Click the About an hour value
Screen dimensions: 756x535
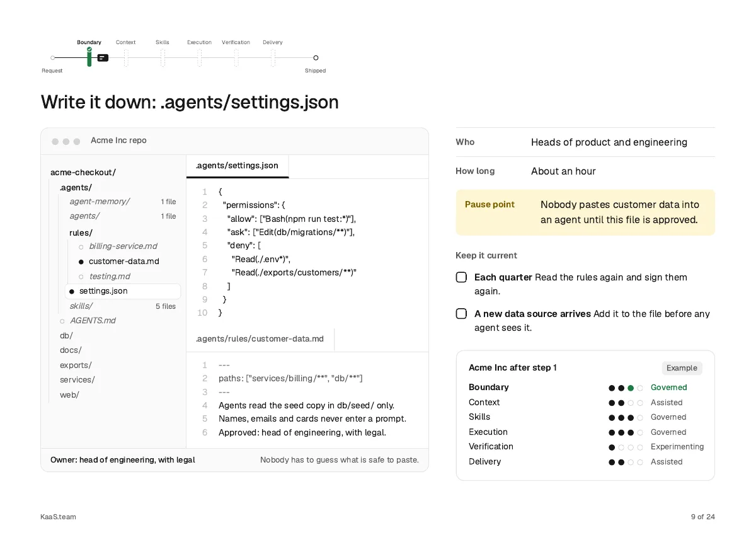pyautogui.click(x=563, y=171)
